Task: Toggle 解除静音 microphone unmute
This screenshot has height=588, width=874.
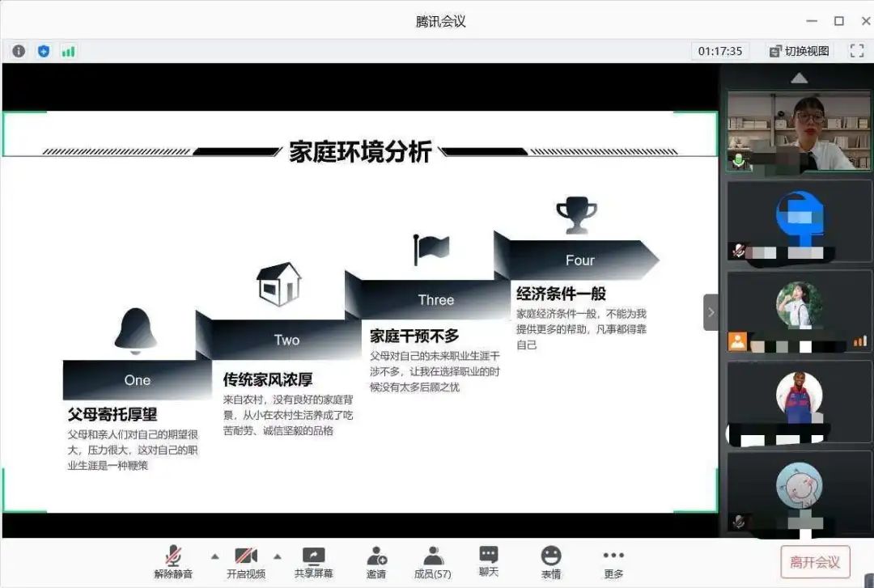Action: coord(173,561)
